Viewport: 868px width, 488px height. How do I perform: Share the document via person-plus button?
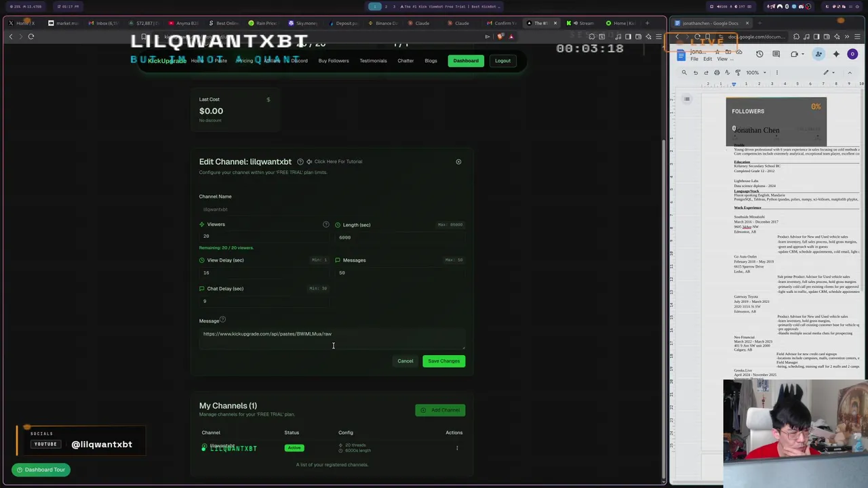[818, 54]
